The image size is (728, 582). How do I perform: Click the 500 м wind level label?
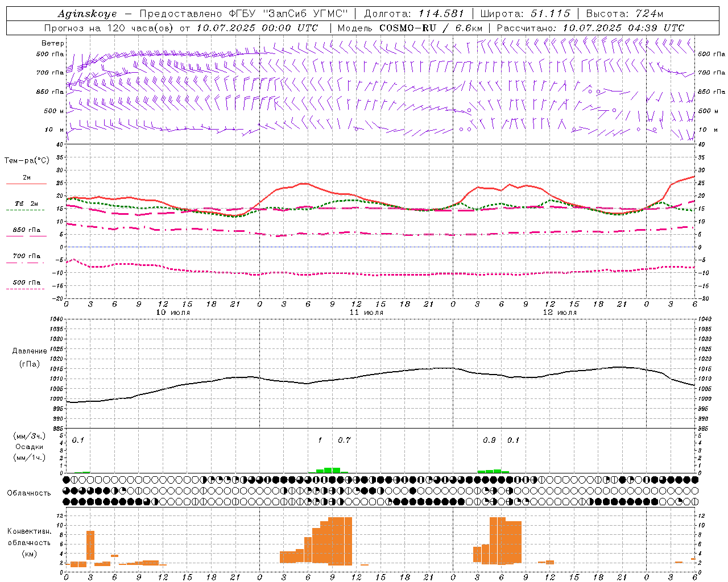54,111
